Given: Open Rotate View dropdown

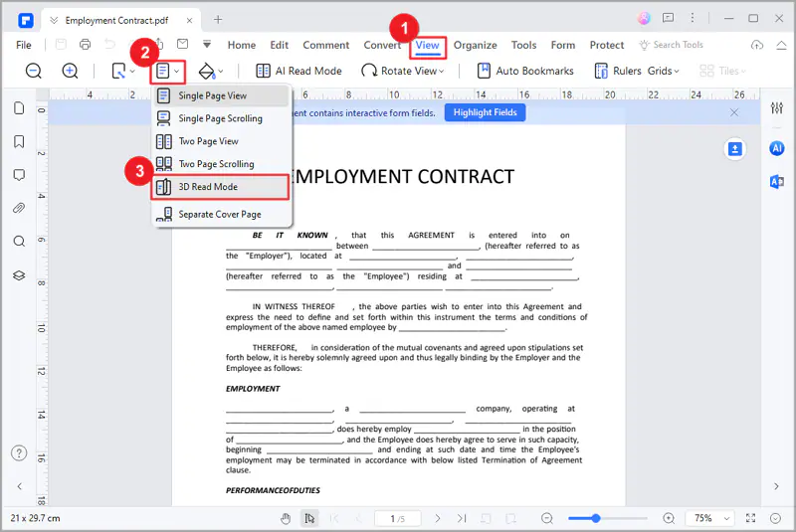Looking at the screenshot, I should pyautogui.click(x=403, y=71).
